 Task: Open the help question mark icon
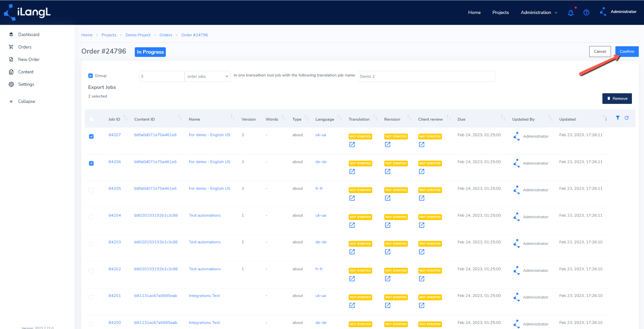tap(586, 12)
